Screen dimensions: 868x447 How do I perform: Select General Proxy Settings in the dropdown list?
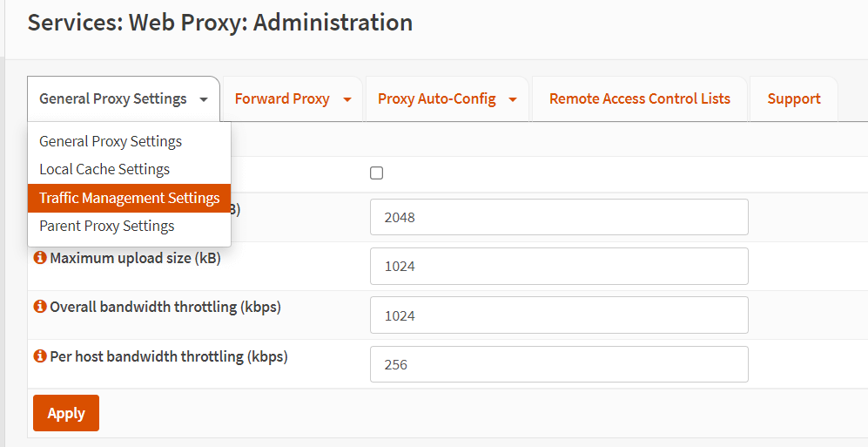pos(111,141)
